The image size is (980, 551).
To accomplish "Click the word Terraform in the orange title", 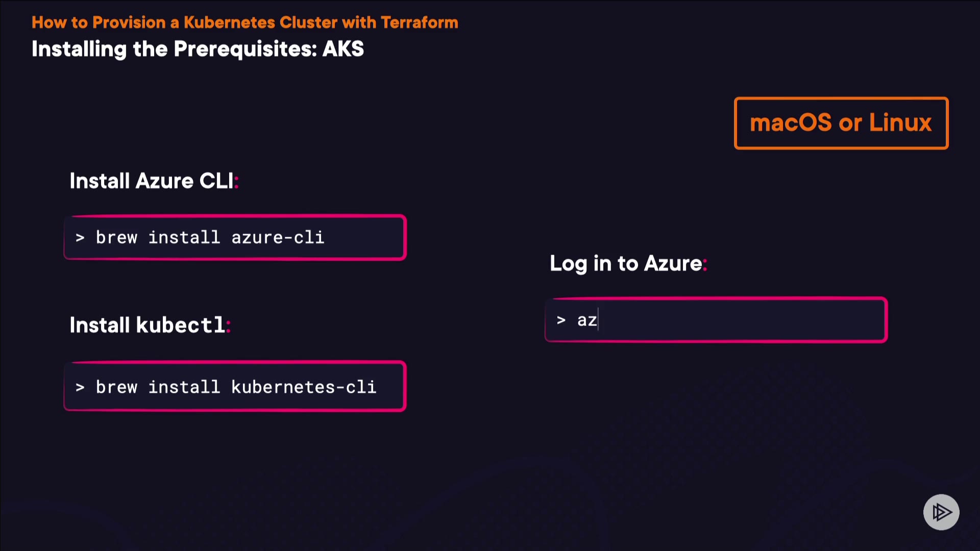I will point(419,22).
